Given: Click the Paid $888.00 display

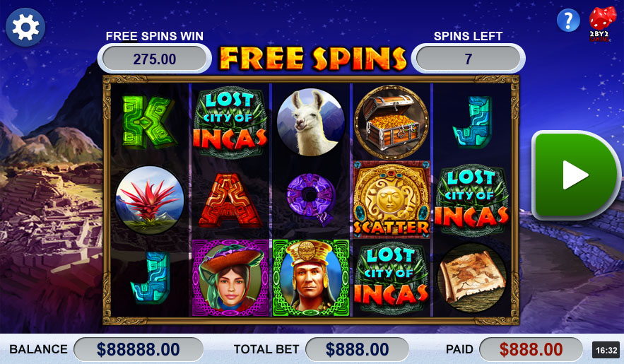Looking at the screenshot, I should point(531,350).
